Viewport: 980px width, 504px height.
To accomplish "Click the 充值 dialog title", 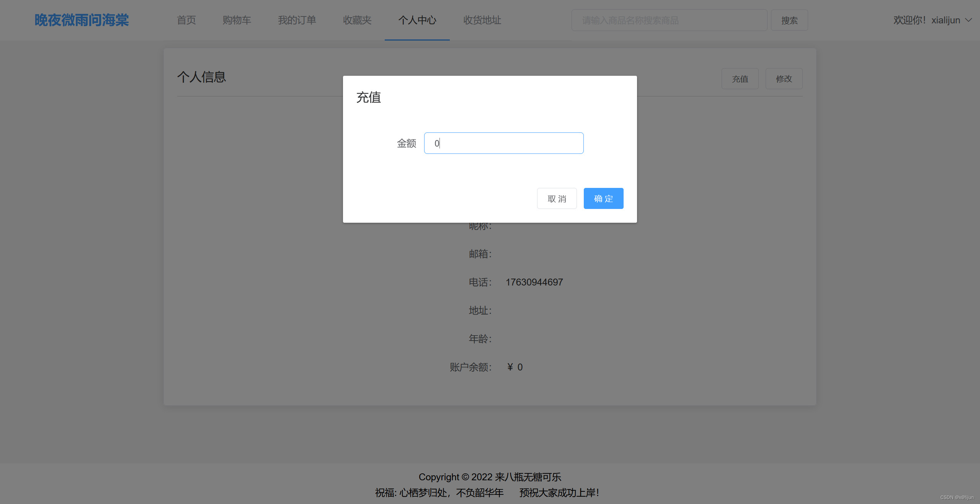I will point(369,97).
